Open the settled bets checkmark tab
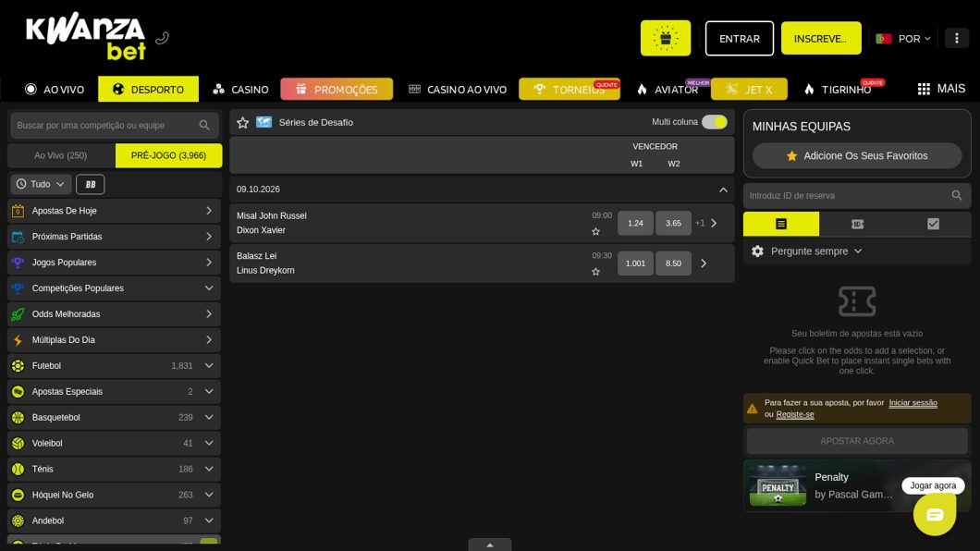This screenshot has height=551, width=980. 933,224
